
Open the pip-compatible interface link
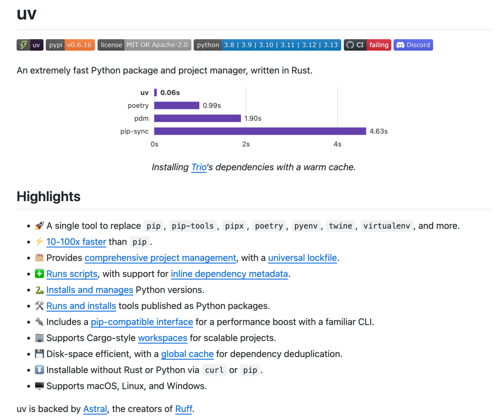[x=142, y=322]
